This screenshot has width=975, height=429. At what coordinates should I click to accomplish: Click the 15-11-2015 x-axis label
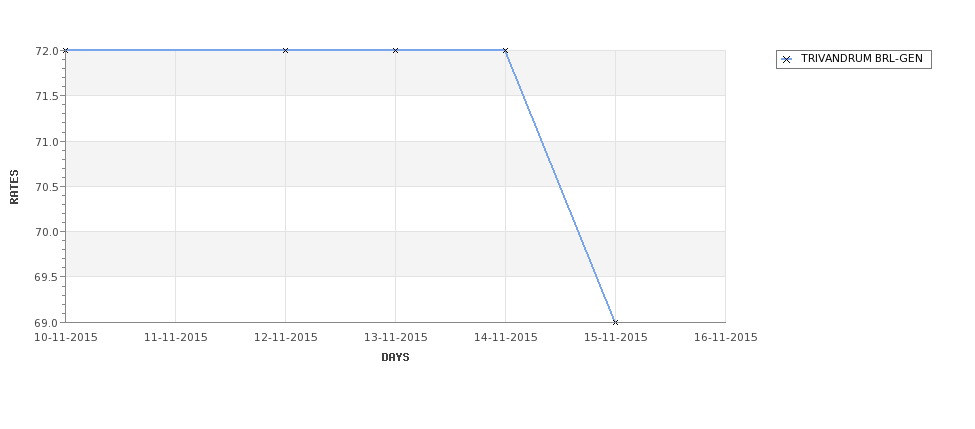click(x=616, y=338)
